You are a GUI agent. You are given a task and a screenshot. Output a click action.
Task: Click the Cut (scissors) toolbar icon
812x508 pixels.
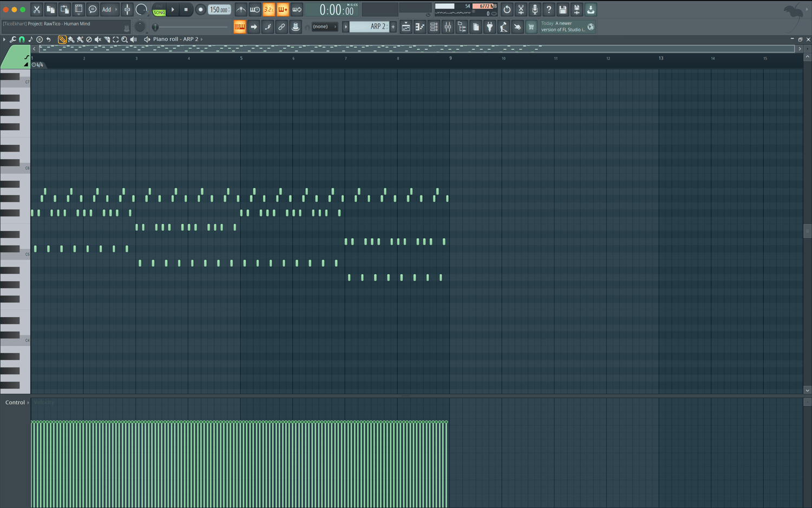pyautogui.click(x=37, y=10)
